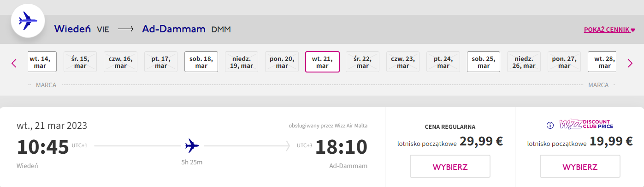644x187 pixels.
Task: Click the śr. 15 mar unavailable date
Action: 80,62
